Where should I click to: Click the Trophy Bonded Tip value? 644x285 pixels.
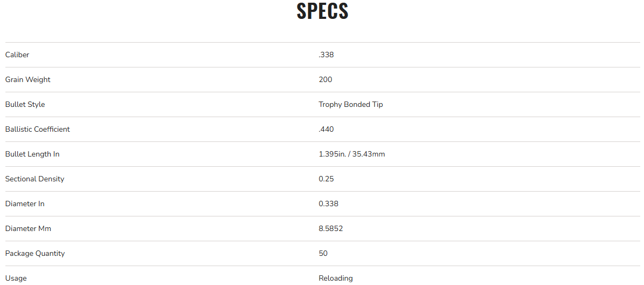350,104
